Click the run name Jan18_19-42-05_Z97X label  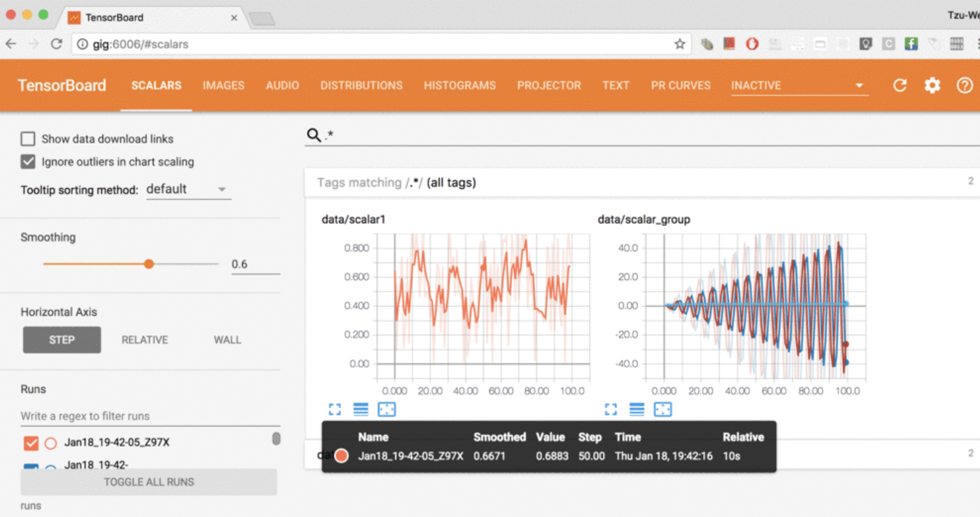point(117,442)
